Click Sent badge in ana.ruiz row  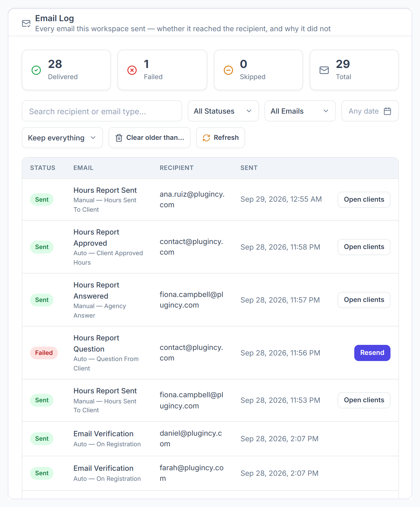42,200
